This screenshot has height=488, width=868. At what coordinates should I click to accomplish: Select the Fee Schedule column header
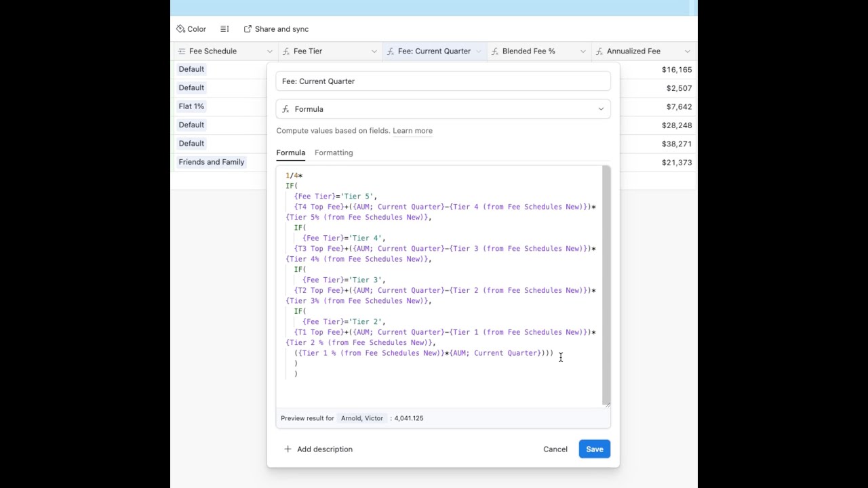226,52
